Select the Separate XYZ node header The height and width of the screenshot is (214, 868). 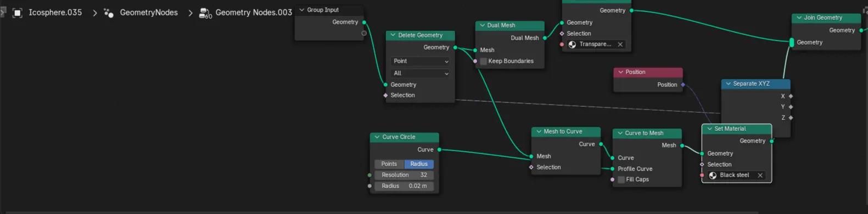(755, 84)
